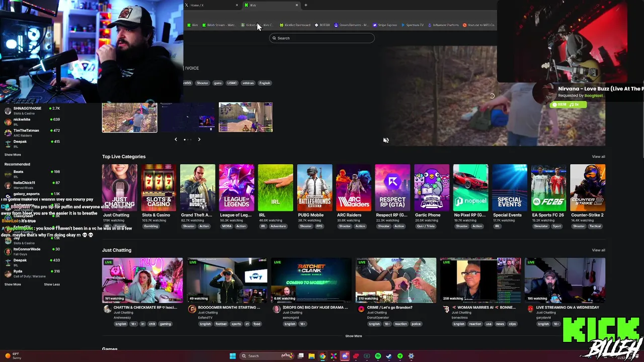Image resolution: width=644 pixels, height=362 pixels.
Task: Open ItsConnorWade channel in sidebar
Action: coord(32,251)
